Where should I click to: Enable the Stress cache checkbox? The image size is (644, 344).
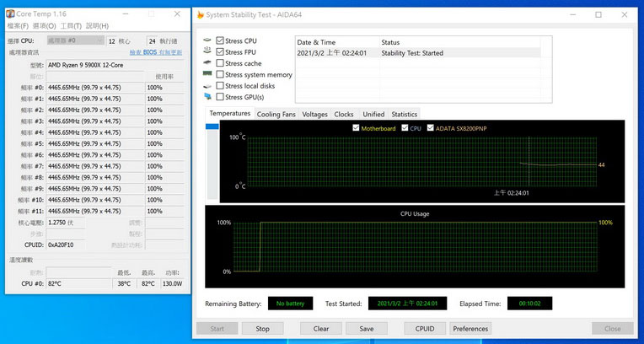tap(220, 63)
